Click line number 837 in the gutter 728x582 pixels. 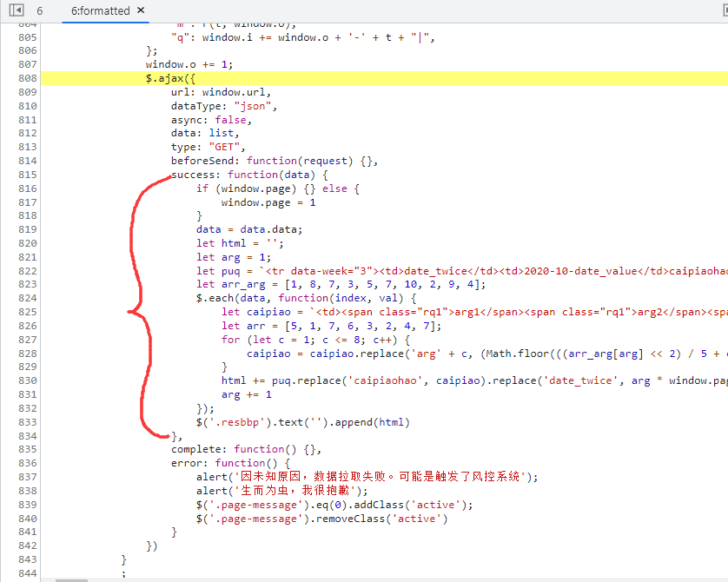27,477
